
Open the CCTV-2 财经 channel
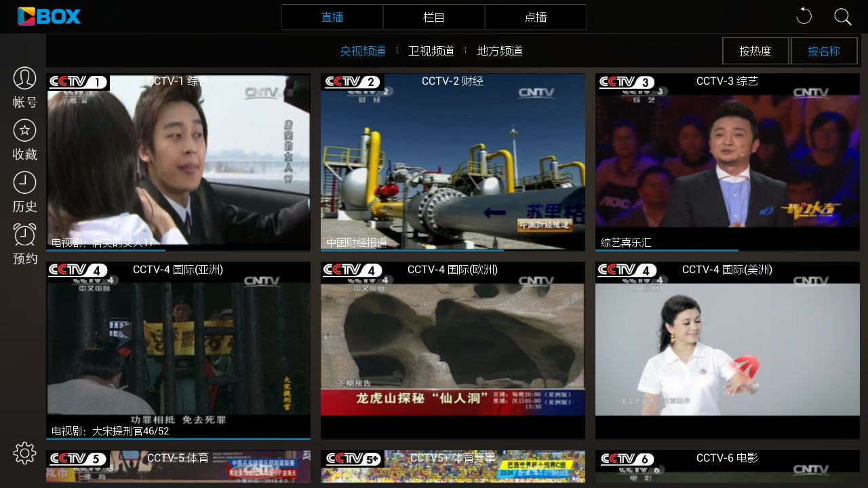452,161
